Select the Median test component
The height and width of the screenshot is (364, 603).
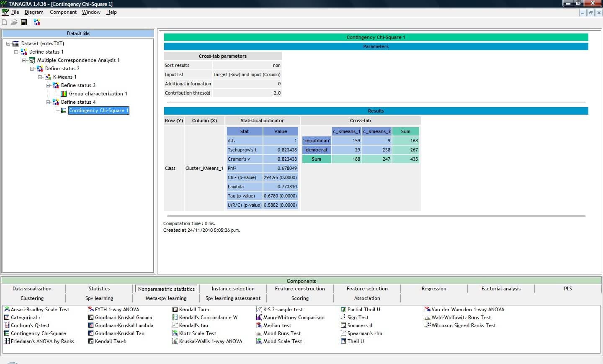tap(277, 325)
